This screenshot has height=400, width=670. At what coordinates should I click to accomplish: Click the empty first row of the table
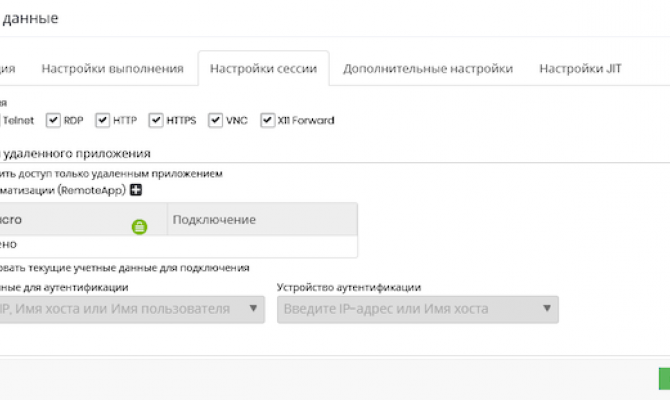(178, 244)
